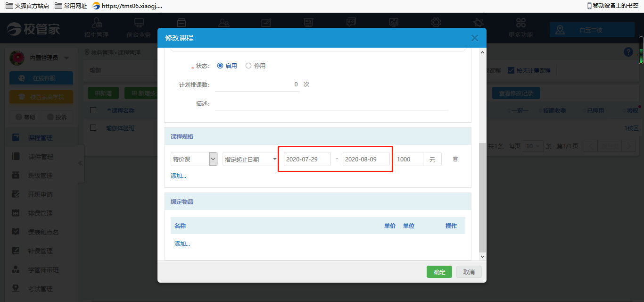
Task: Close the 修改课程 dialog with X
Action: pos(475,38)
